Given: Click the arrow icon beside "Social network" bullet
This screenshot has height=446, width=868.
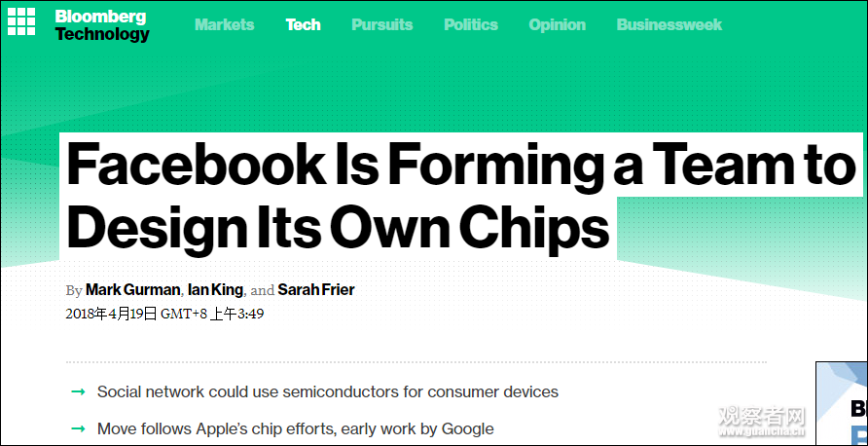Looking at the screenshot, I should pos(78,391).
